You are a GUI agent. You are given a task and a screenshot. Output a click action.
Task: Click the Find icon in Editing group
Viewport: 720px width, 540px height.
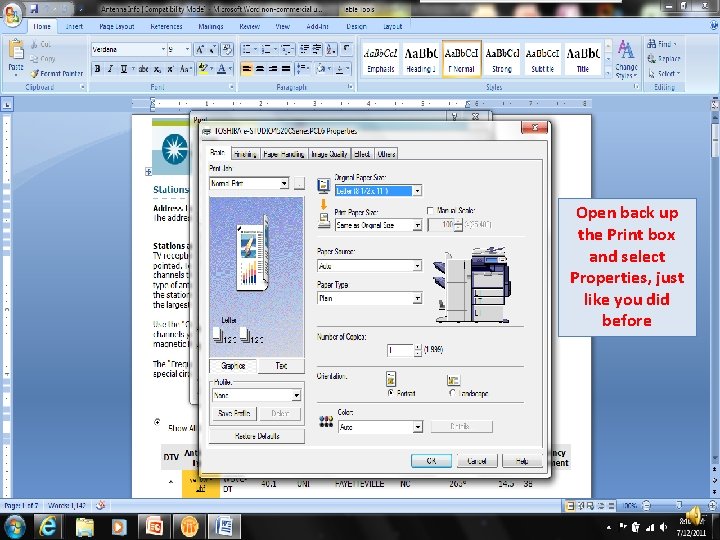662,44
